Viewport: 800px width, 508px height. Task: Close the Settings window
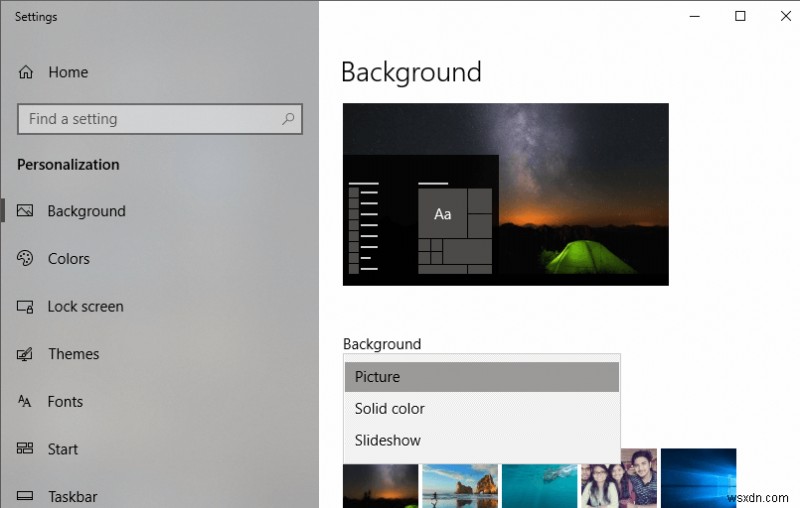(x=786, y=16)
